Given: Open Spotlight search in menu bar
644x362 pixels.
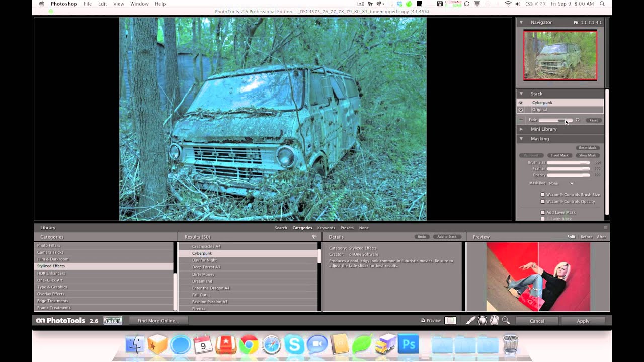Looking at the screenshot, I should click(x=603, y=4).
